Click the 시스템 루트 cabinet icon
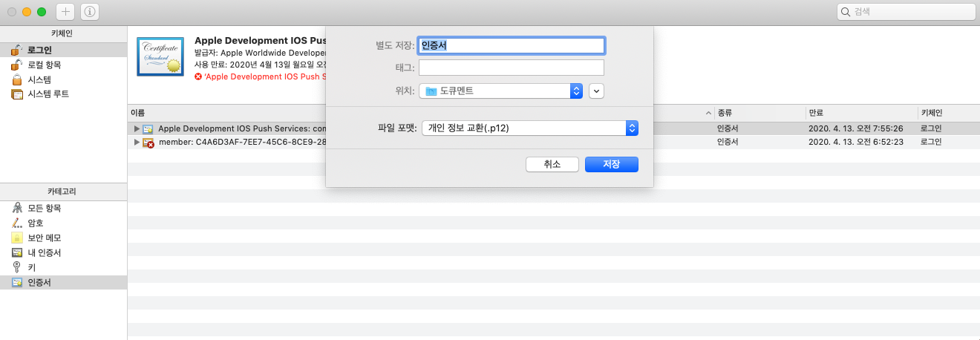 (x=16, y=94)
